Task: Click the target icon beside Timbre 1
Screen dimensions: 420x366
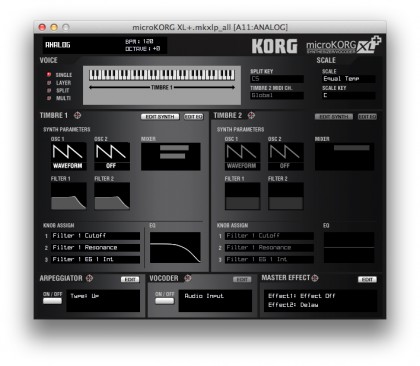Action: [77, 115]
